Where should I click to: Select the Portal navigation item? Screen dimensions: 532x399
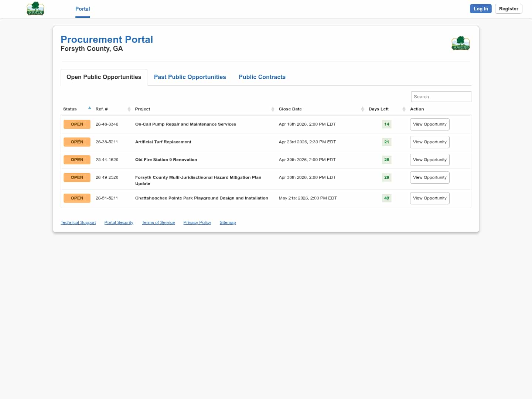[82, 9]
